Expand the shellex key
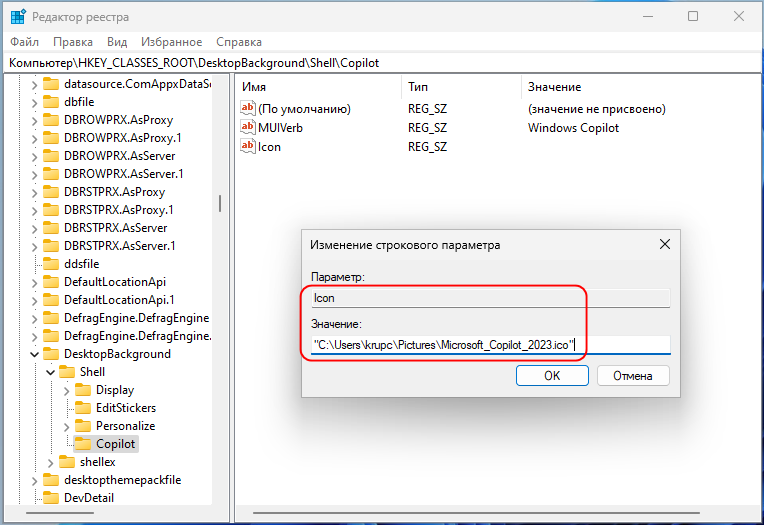This screenshot has width=764, height=525. (50, 463)
